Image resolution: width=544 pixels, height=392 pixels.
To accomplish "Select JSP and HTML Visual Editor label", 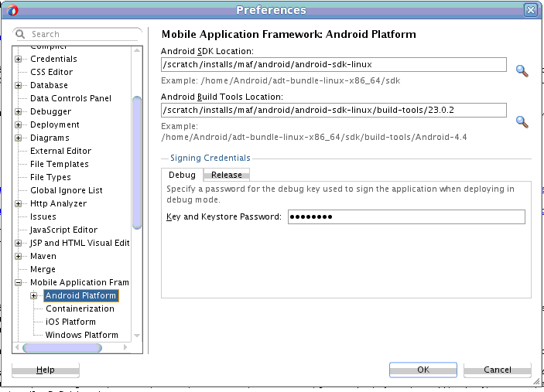I will point(80,244).
